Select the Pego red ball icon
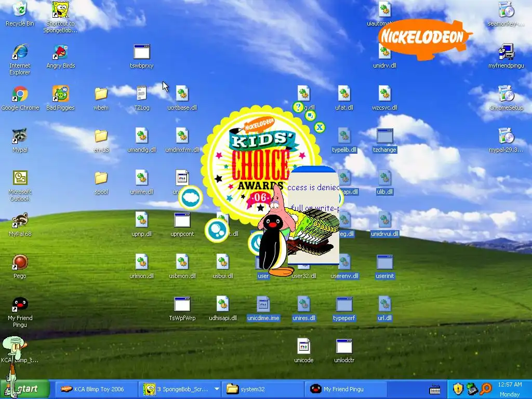This screenshot has width=532, height=399. (x=20, y=267)
